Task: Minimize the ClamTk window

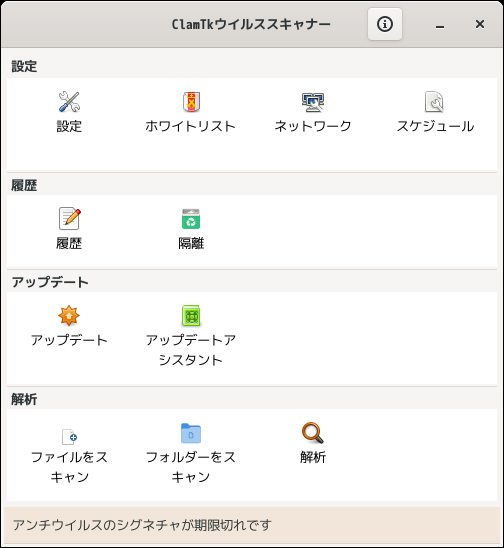Action: [440, 25]
